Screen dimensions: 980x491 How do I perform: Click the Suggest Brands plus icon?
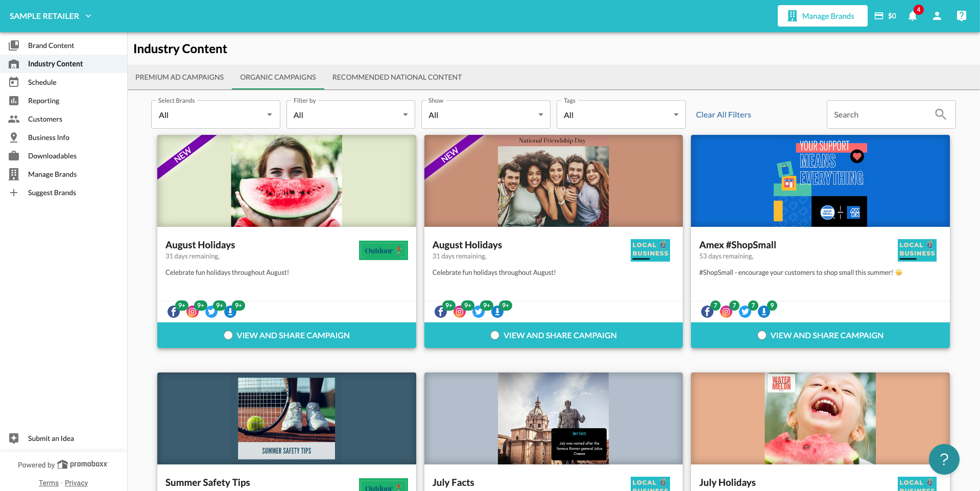click(14, 193)
